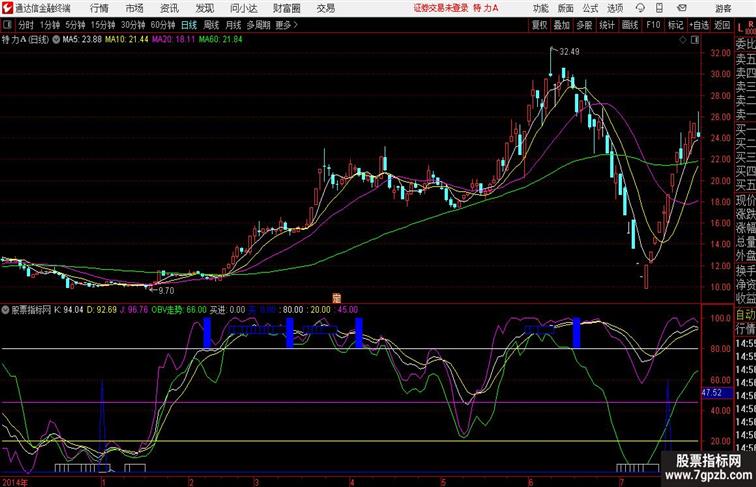Open the 资讯 menu
756x487 pixels.
point(169,8)
